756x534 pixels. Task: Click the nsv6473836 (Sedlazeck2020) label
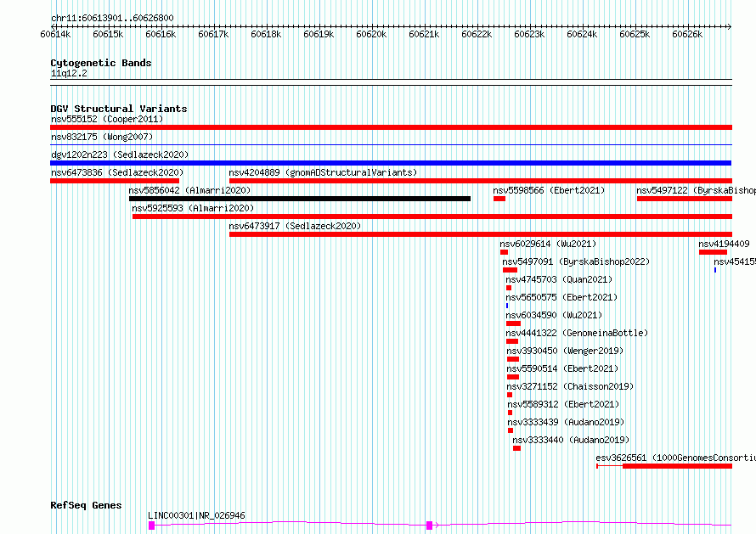[x=117, y=172]
